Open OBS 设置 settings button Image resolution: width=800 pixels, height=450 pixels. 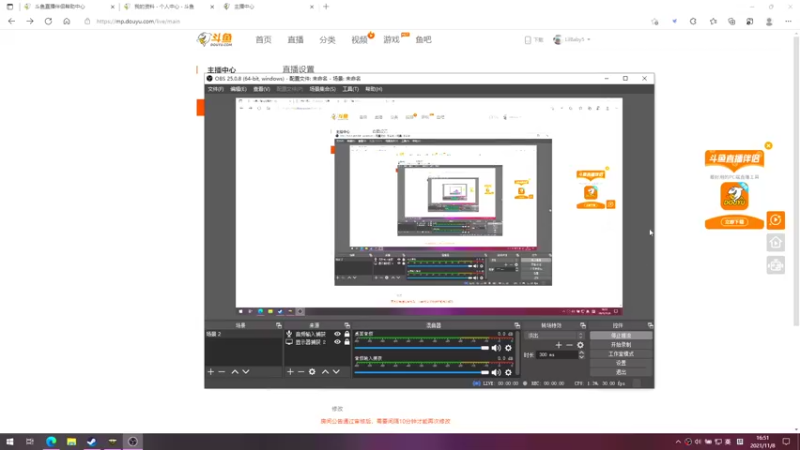click(x=621, y=363)
